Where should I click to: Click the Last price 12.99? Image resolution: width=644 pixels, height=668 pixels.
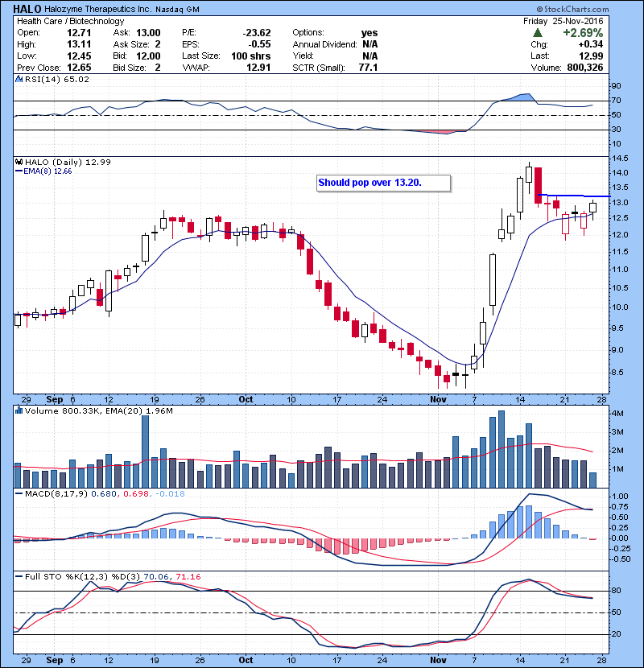pos(591,56)
